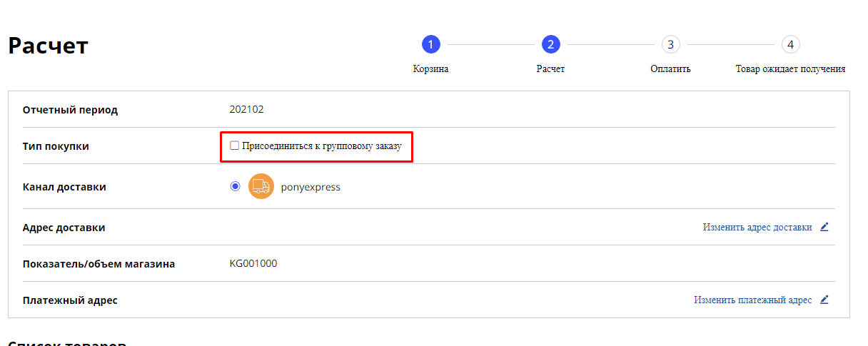Image resolution: width=868 pixels, height=346 pixels.
Task: Click the store code KG001000
Action: 253,263
